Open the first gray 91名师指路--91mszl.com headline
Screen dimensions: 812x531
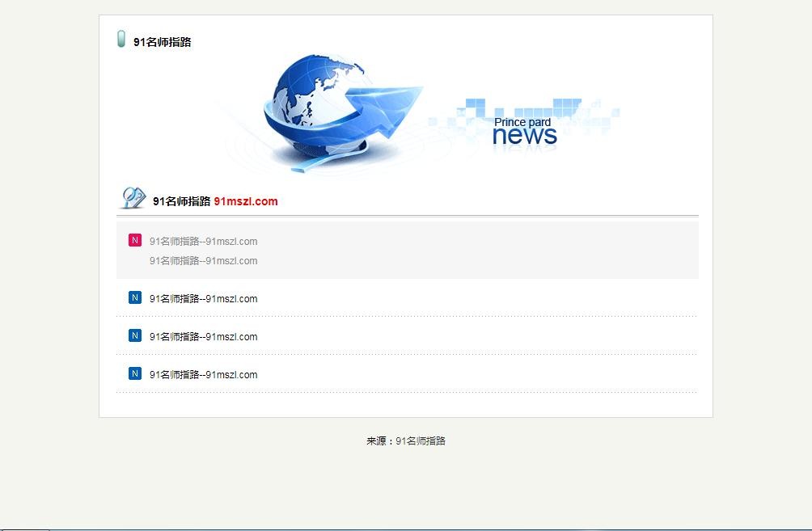point(204,241)
